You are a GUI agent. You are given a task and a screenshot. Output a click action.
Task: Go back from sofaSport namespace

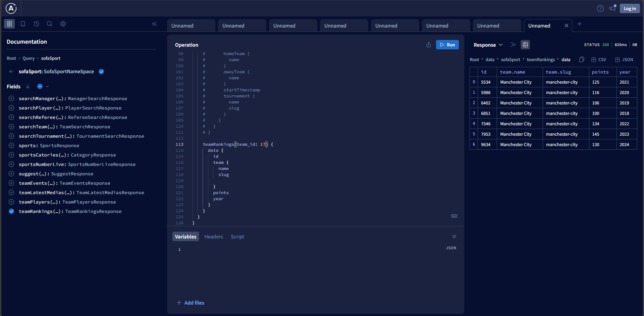coord(11,72)
